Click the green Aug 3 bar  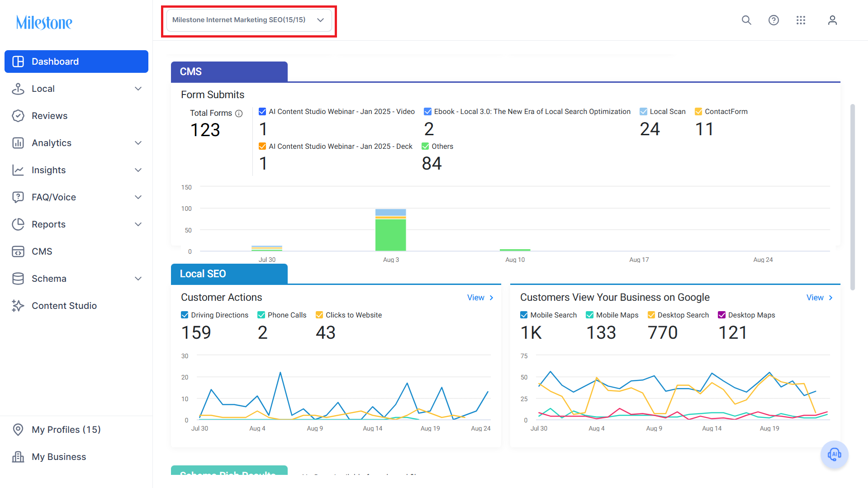(x=391, y=235)
